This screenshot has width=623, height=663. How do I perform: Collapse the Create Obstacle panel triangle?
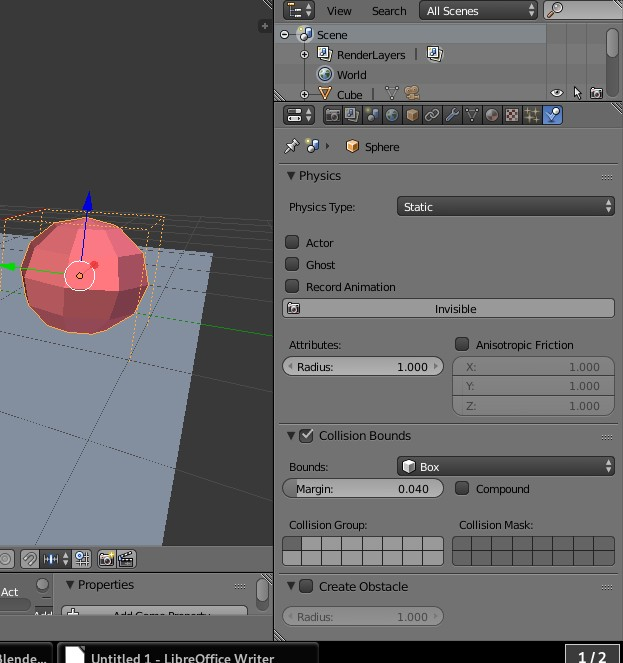coord(291,586)
